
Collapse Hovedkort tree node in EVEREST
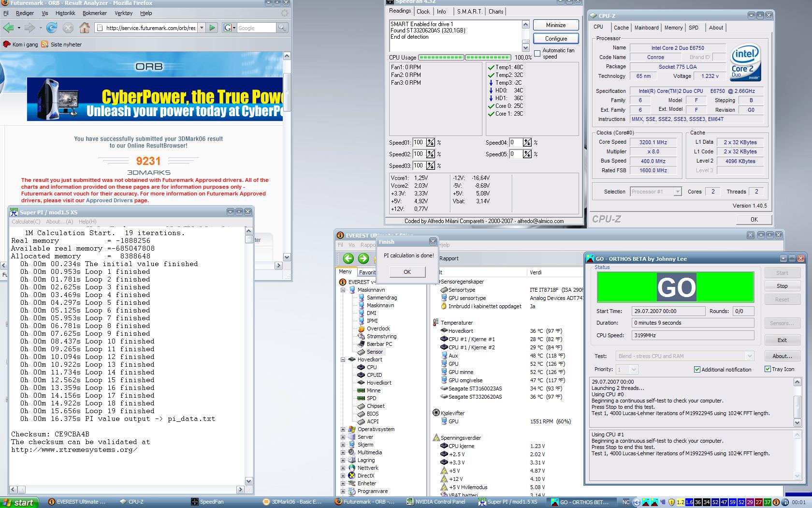[343, 359]
